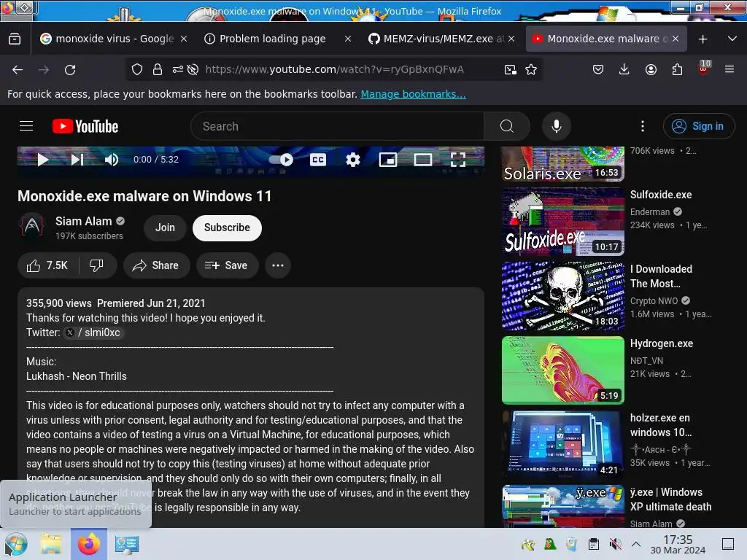Select the Monoxide.exe malware YouTube tab
Image resolution: width=747 pixels, height=560 pixels.
click(600, 39)
